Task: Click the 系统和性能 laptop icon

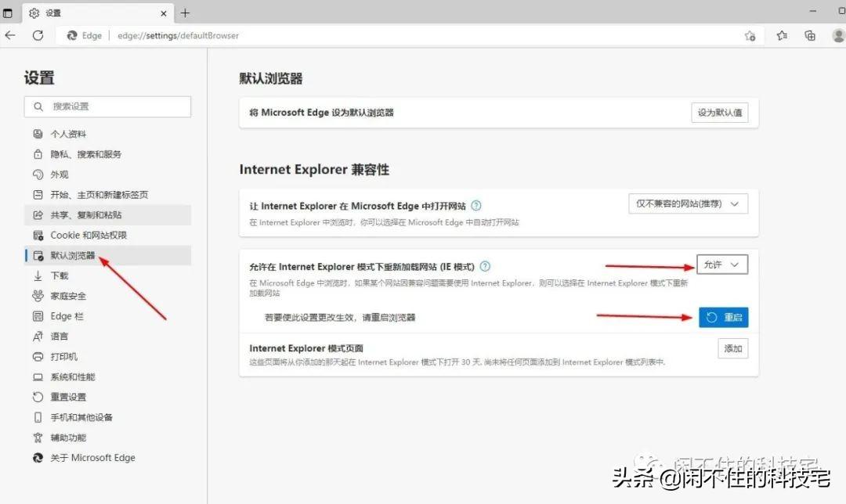Action: (x=38, y=376)
